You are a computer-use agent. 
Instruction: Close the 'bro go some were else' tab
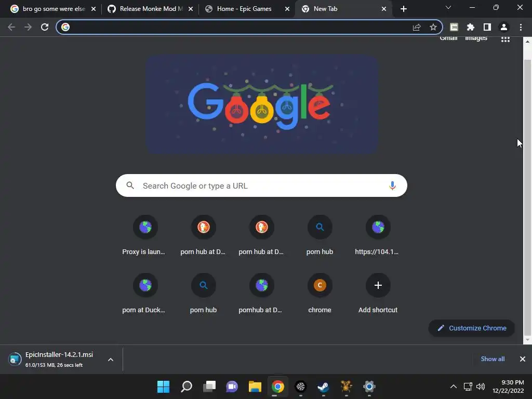tap(94, 9)
